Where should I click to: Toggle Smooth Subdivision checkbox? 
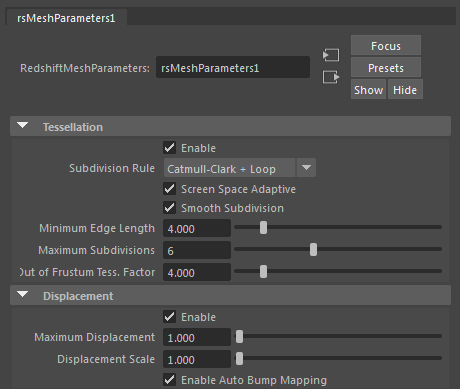point(170,208)
